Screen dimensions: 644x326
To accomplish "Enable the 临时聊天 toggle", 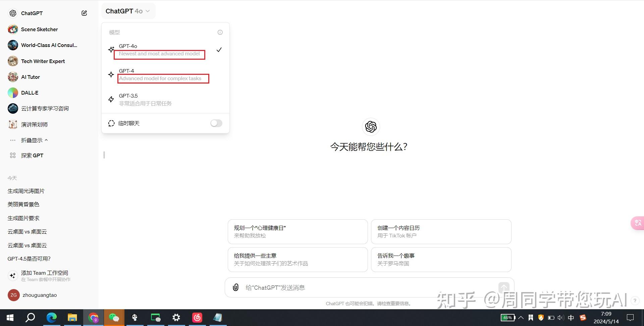I will point(216,123).
